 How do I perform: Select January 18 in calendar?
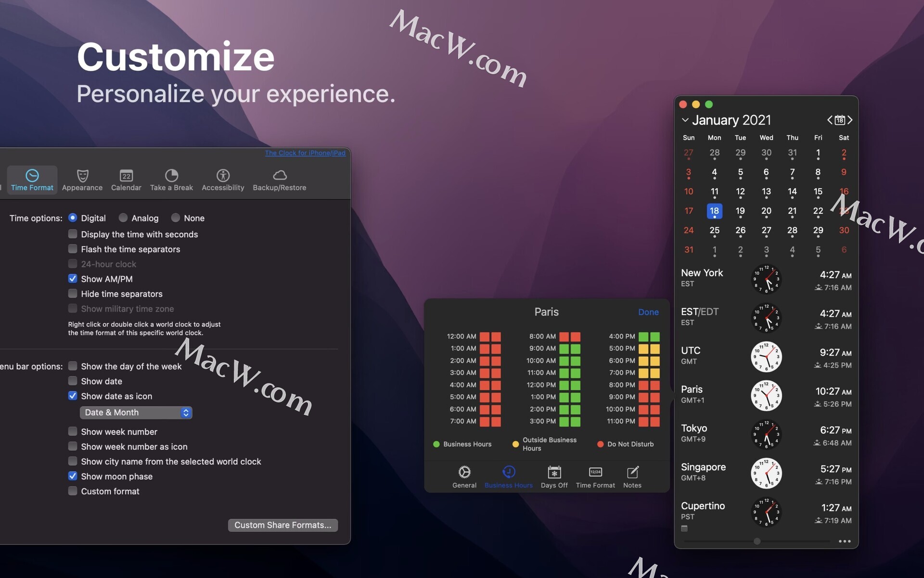714,211
